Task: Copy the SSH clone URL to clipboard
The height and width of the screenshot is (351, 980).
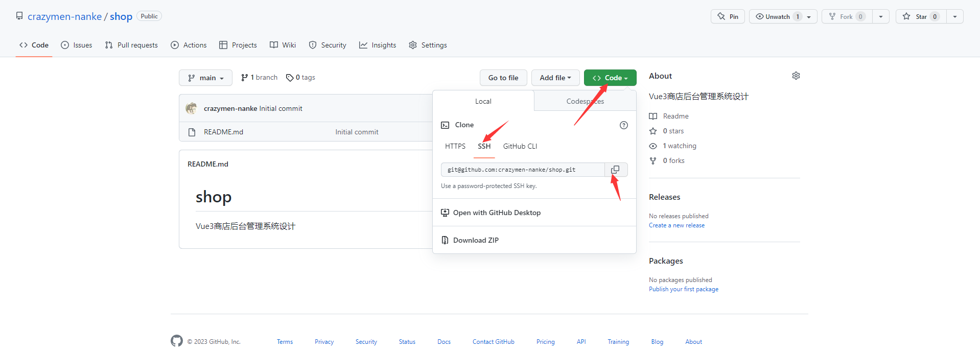Action: tap(616, 170)
